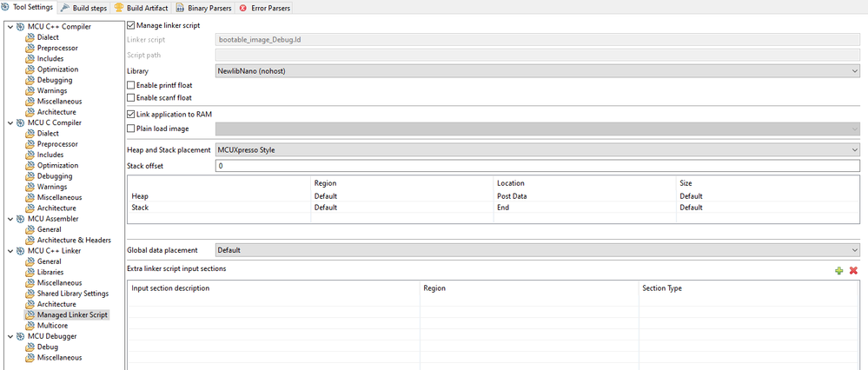This screenshot has height=370, width=868.
Task: Enable printf float checkbox
Action: [x=130, y=86]
